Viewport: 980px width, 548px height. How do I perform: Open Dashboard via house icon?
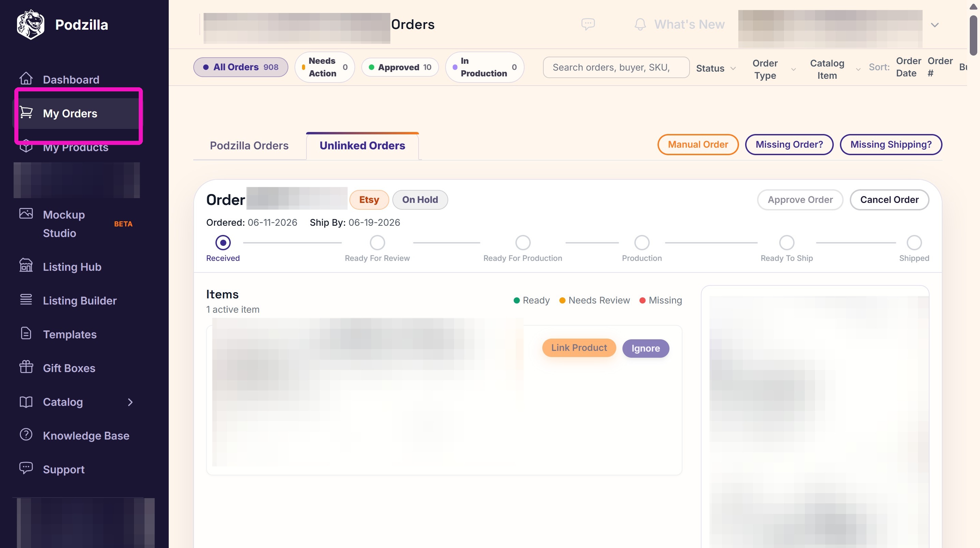[26, 78]
